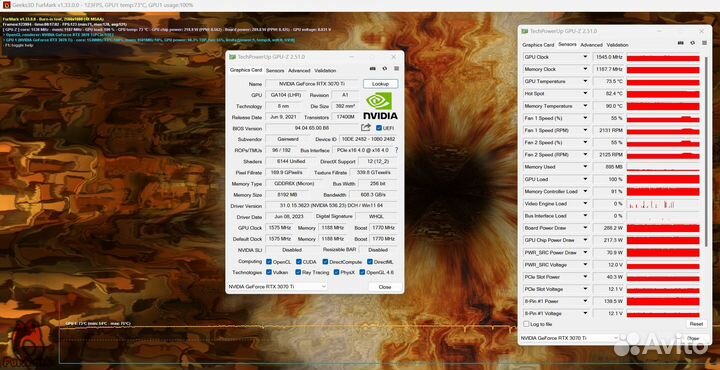The width and height of the screenshot is (720, 370).
Task: Open the GPU Load sensor dropdown
Action: 585,179
